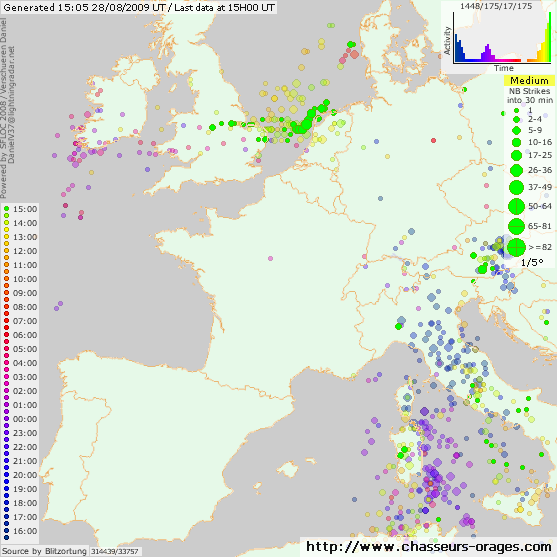Click the 09:00 time label
This screenshot has width=557, height=557.
click(x=25, y=293)
